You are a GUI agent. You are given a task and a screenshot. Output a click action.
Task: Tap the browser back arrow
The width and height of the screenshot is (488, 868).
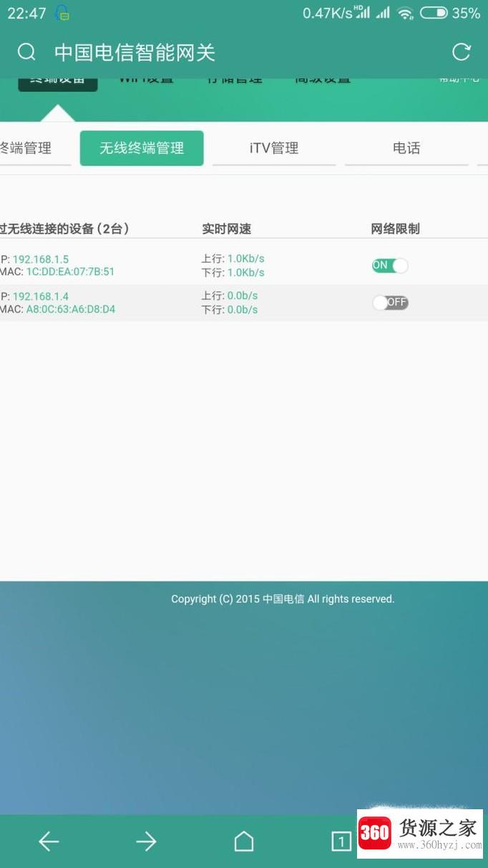tap(49, 842)
